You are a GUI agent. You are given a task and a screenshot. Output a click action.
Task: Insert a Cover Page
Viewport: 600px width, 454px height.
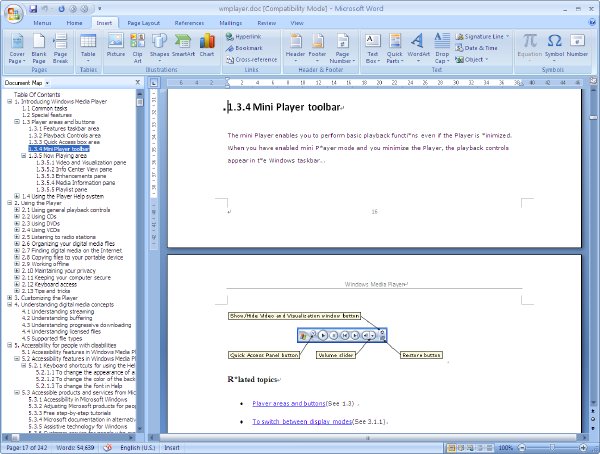pos(17,49)
